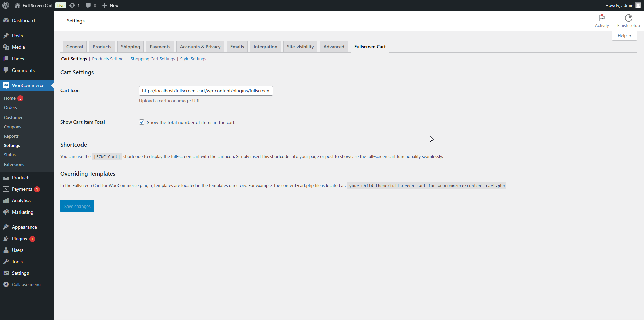Open the Full Screen Cart home icon
This screenshot has width=644, height=320.
click(x=17, y=5)
